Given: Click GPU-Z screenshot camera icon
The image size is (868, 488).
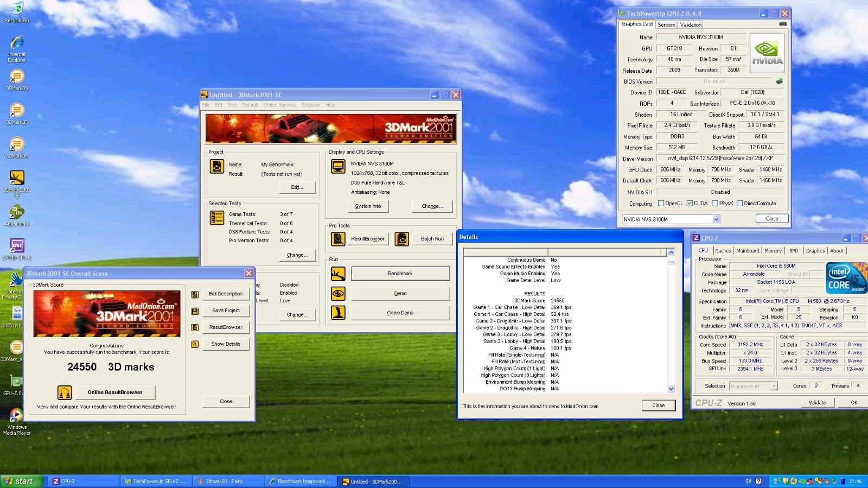Looking at the screenshot, I should tap(783, 24).
